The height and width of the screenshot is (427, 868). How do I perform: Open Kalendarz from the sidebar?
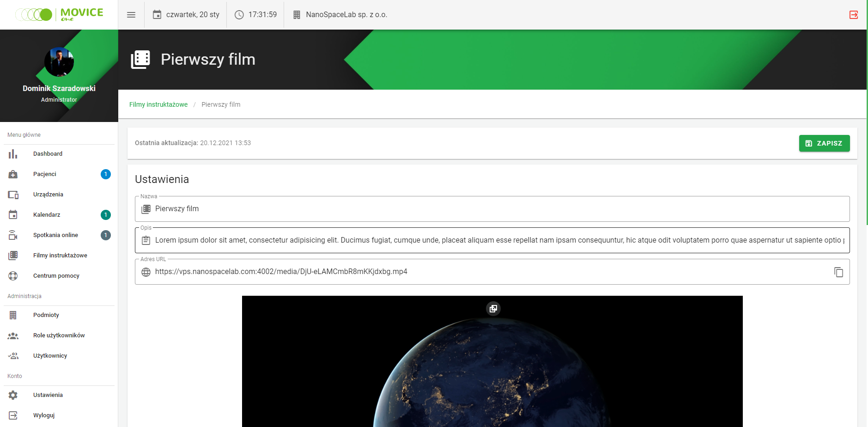pyautogui.click(x=47, y=215)
